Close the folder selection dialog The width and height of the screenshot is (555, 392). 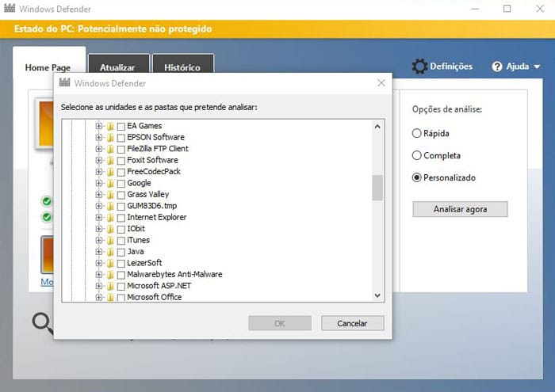(381, 83)
